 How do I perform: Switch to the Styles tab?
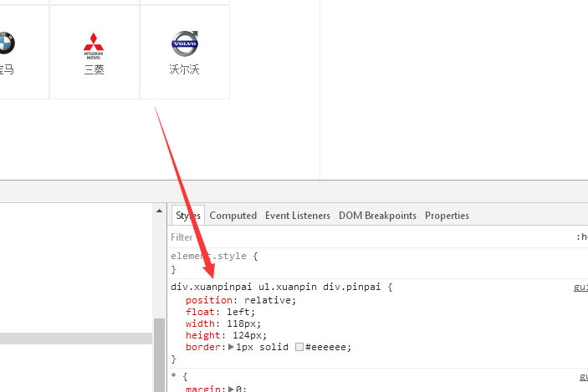tap(188, 216)
